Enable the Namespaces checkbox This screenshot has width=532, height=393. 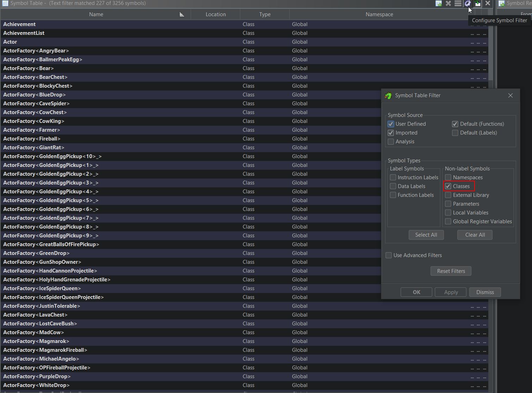pos(448,177)
